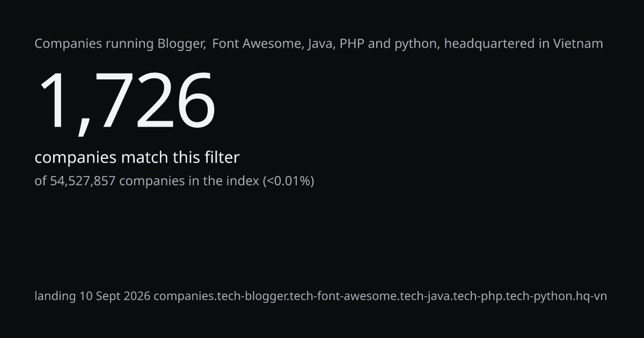Click the (<0.01%) percentage text
This screenshot has height=338, width=644.
pos(288,181)
